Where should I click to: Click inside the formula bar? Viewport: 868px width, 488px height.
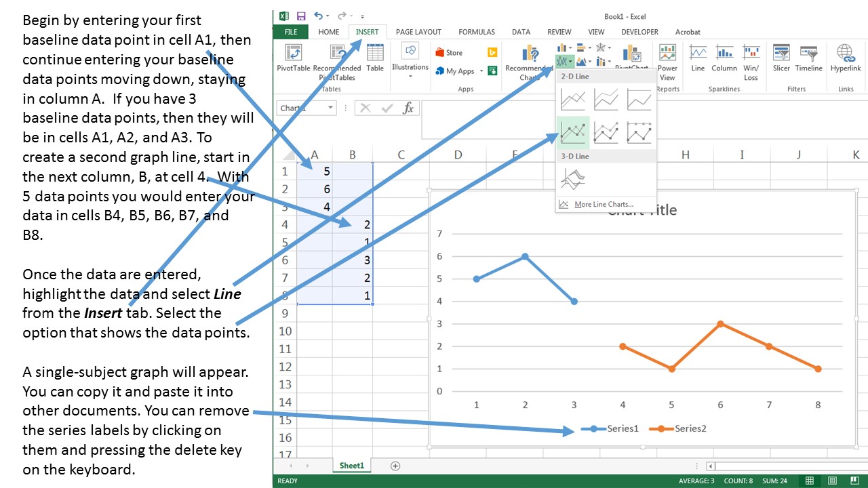(644, 120)
